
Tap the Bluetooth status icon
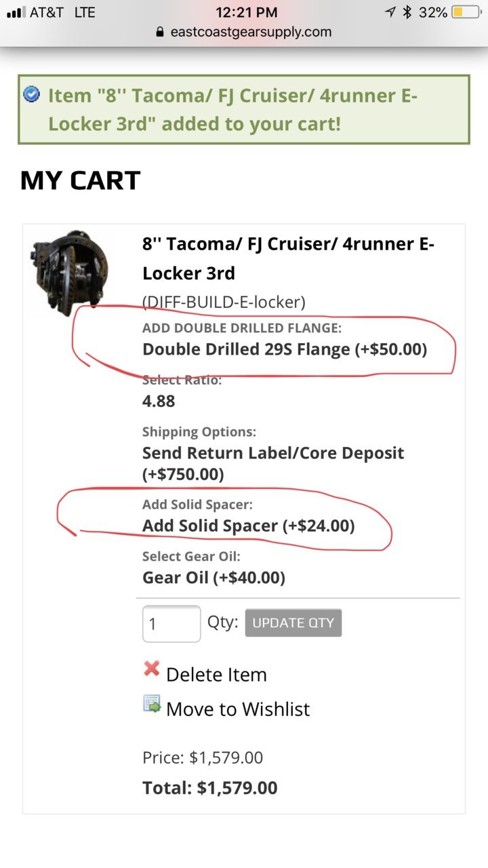407,12
